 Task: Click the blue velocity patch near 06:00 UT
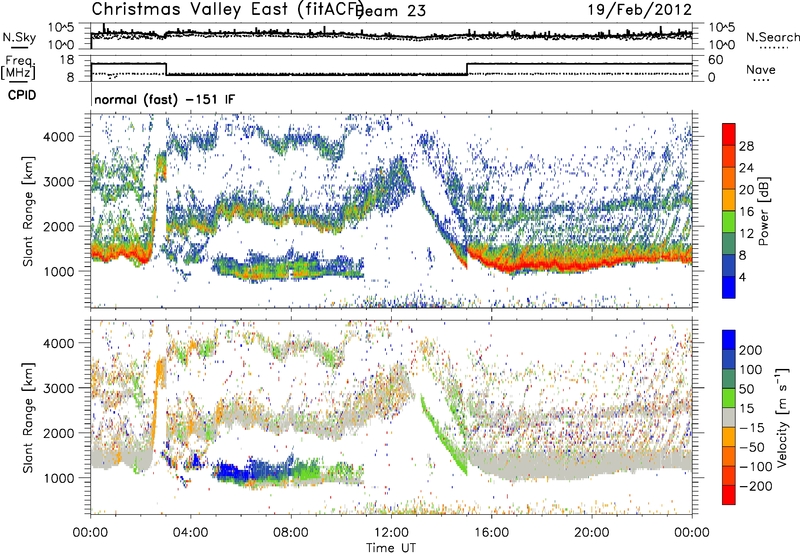234,471
